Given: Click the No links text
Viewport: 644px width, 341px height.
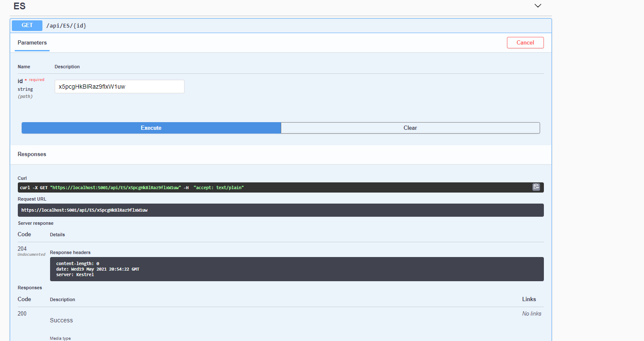Looking at the screenshot, I should [x=532, y=314].
